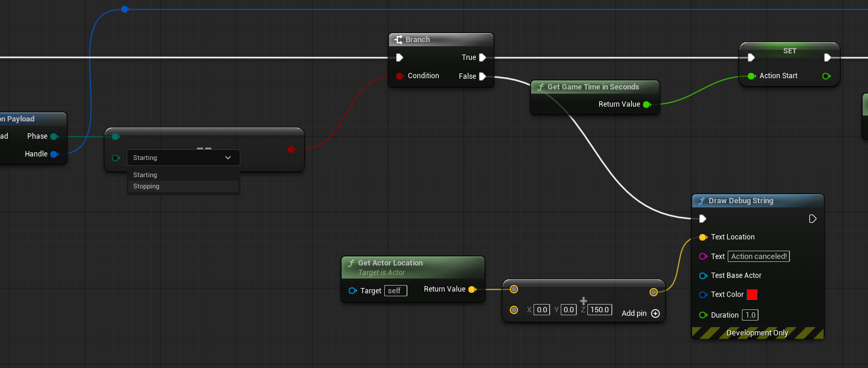This screenshot has height=368, width=868.
Task: Click the equality node top input pin
Action: coord(116,136)
